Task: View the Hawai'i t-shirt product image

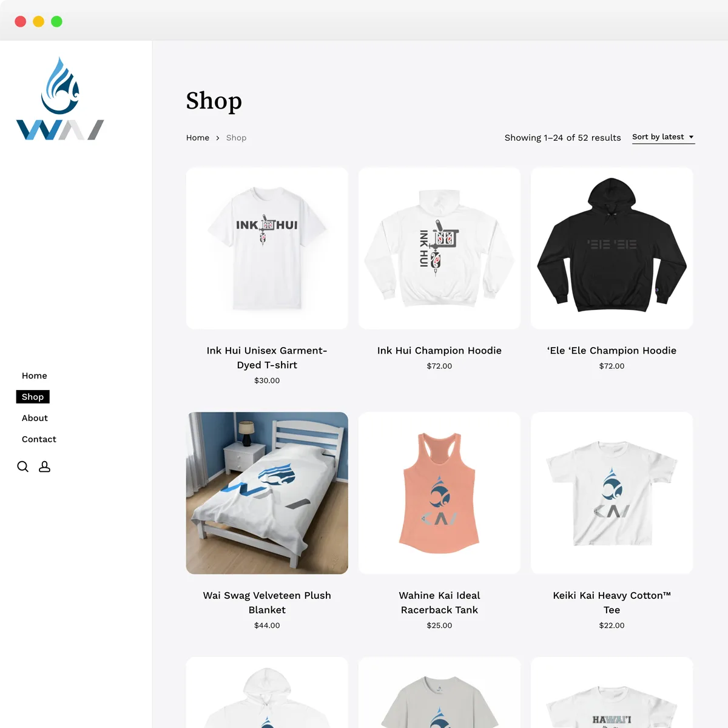Action: click(x=612, y=692)
